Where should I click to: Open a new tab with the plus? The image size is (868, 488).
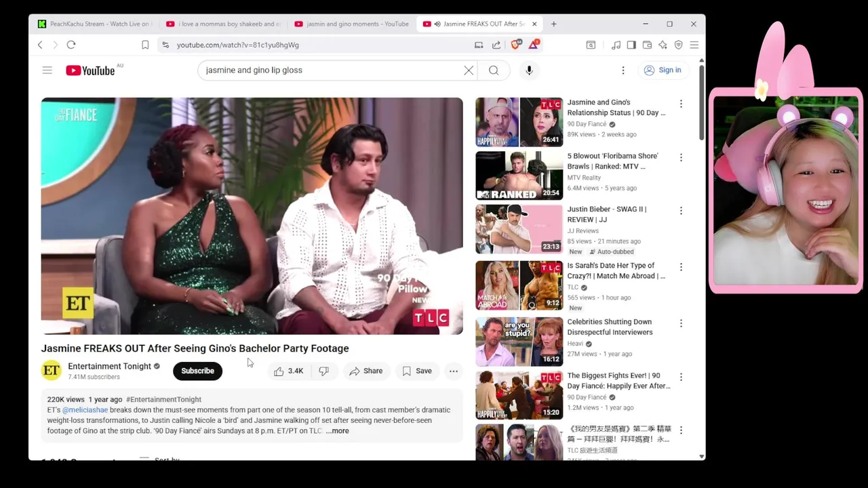click(553, 24)
